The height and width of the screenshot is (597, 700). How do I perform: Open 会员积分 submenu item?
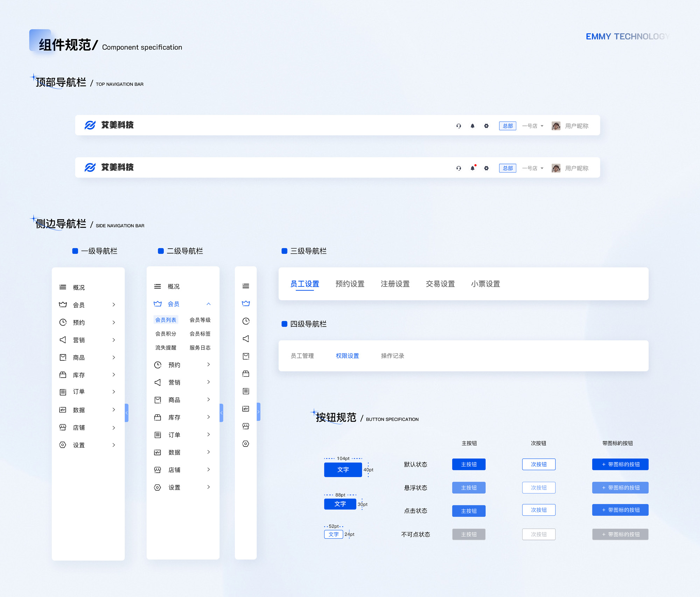click(x=166, y=334)
